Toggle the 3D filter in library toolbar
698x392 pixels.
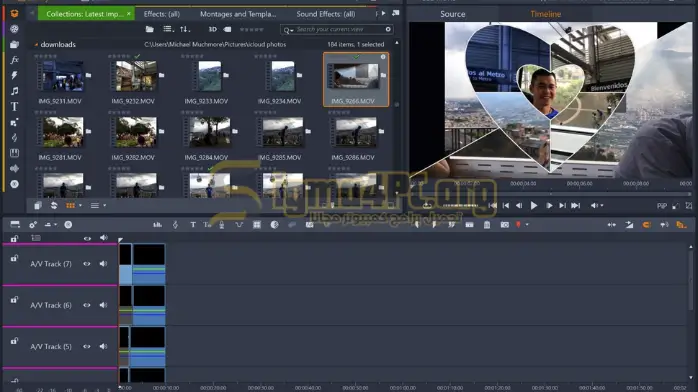click(x=213, y=29)
